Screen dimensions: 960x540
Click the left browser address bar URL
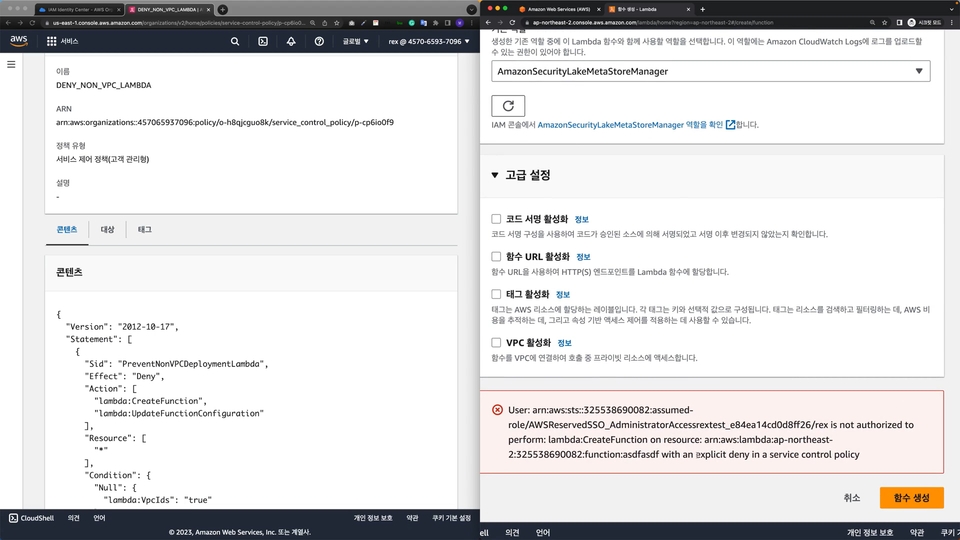point(178,23)
